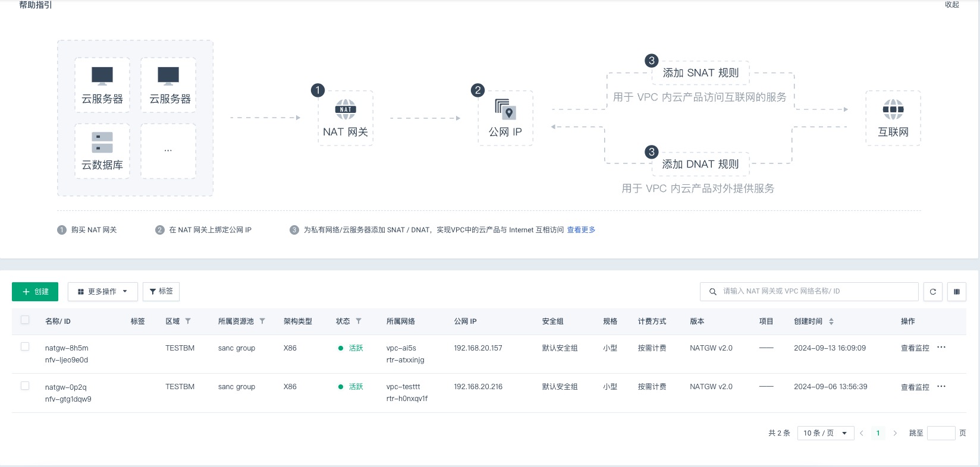
Task: Click the NAT gateway icon in diagram
Action: pos(345,109)
